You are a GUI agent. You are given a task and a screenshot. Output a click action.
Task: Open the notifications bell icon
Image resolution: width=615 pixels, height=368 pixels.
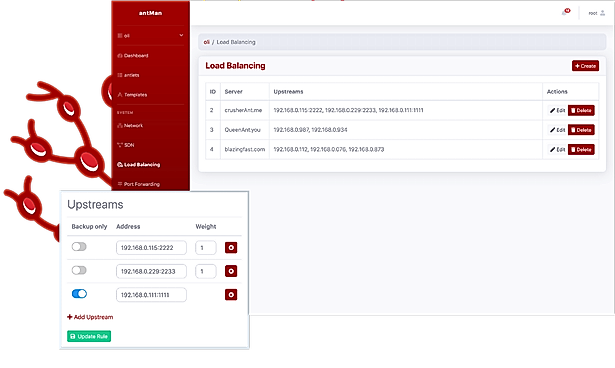click(565, 12)
